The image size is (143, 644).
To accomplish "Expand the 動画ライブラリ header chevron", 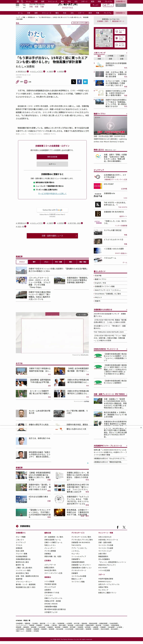I will (127, 114).
